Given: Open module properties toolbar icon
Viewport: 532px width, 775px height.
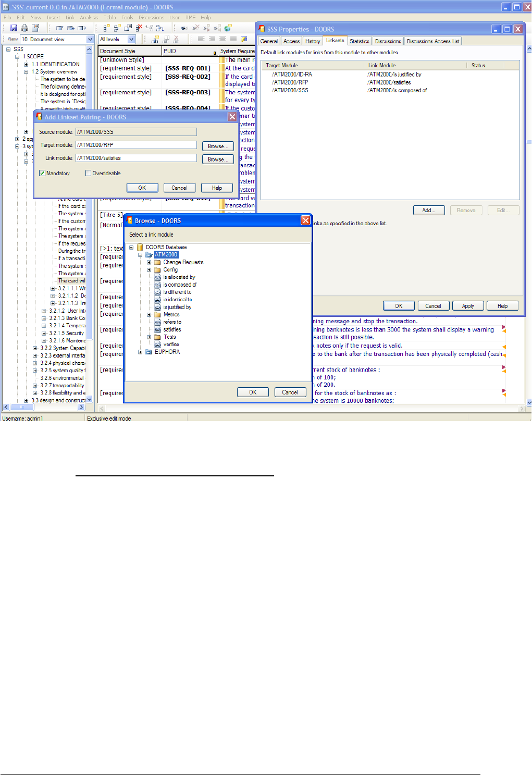Looking at the screenshot, I should point(36,28).
